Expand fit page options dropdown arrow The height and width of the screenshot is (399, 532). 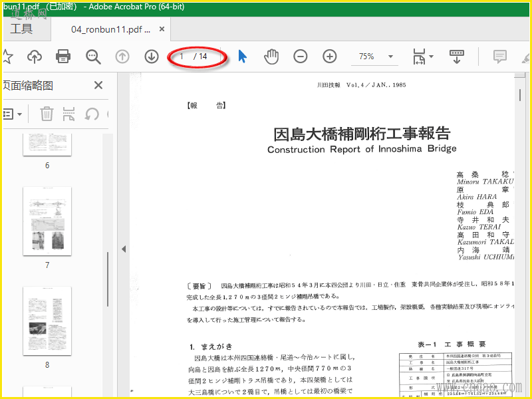(431, 57)
